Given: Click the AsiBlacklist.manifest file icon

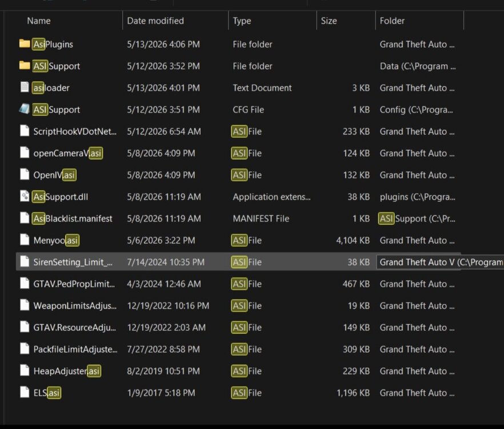Looking at the screenshot, I should (x=25, y=218).
